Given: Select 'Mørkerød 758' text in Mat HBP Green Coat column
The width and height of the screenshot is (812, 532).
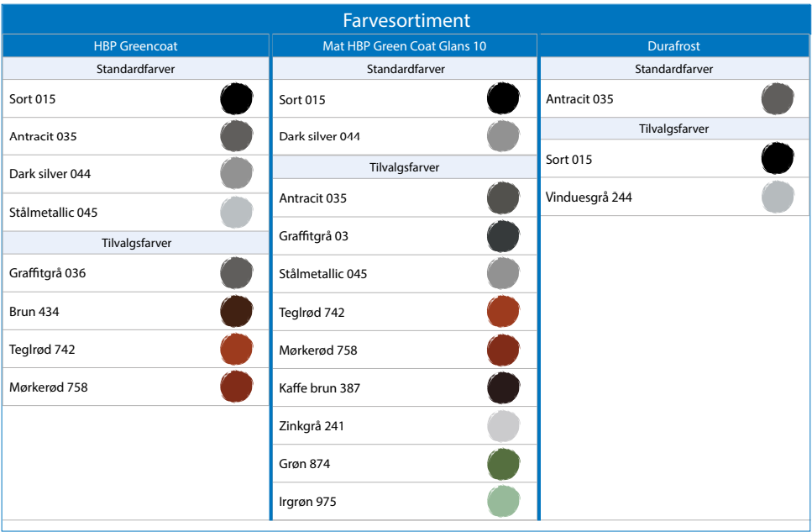Looking at the screenshot, I should coord(318,350).
